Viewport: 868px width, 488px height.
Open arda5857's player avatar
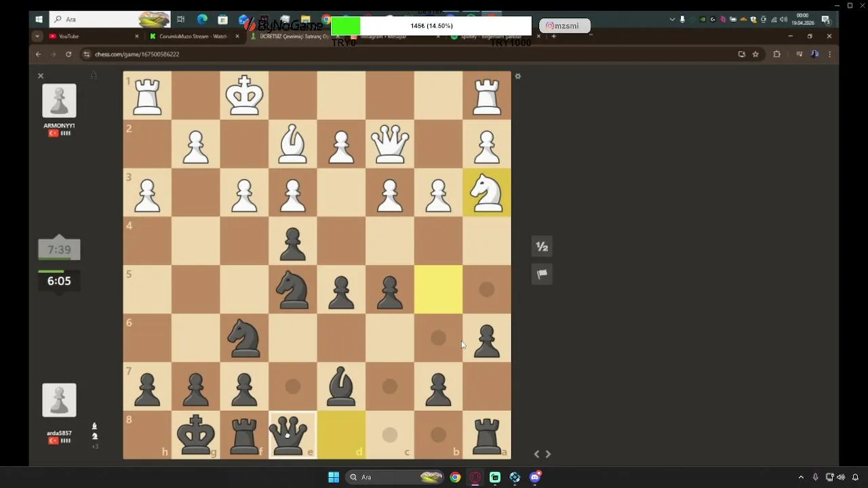point(59,400)
